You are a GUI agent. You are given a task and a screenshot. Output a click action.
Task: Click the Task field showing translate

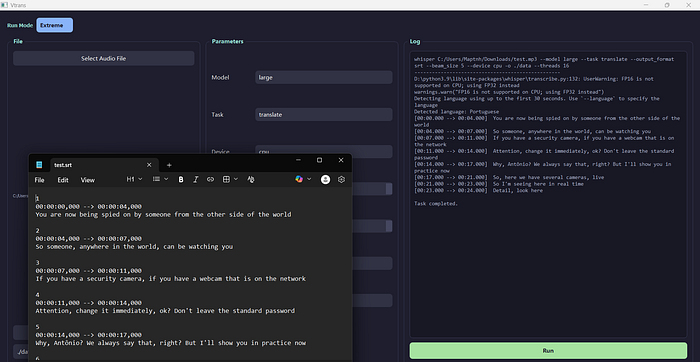pyautogui.click(x=324, y=115)
